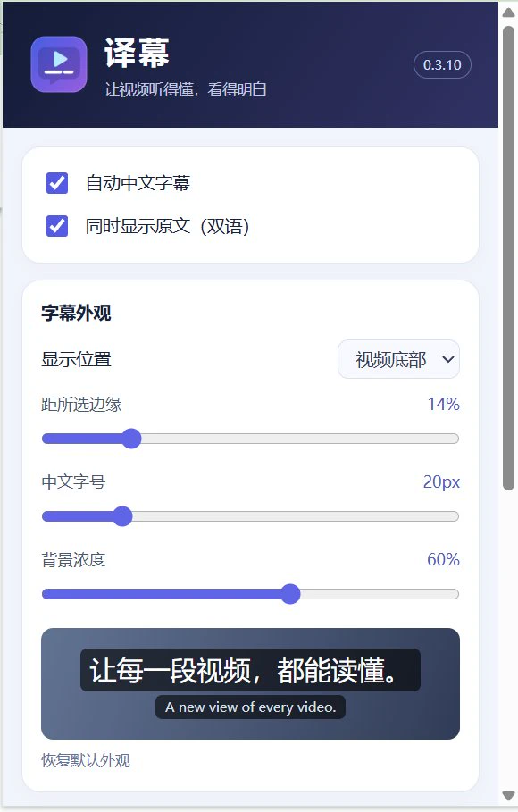Toggle the 同时显示原文 (双语) checkbox
Image resolution: width=518 pixels, height=812 pixels.
point(57,226)
